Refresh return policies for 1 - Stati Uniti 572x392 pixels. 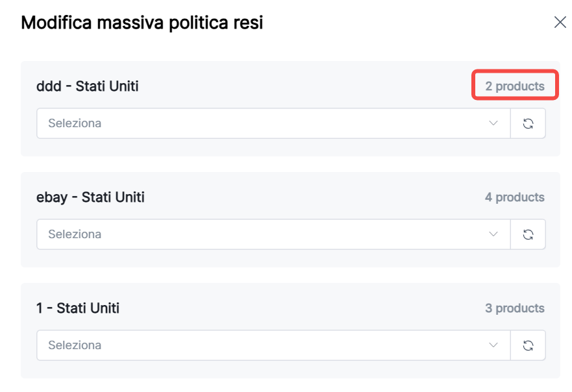click(528, 345)
